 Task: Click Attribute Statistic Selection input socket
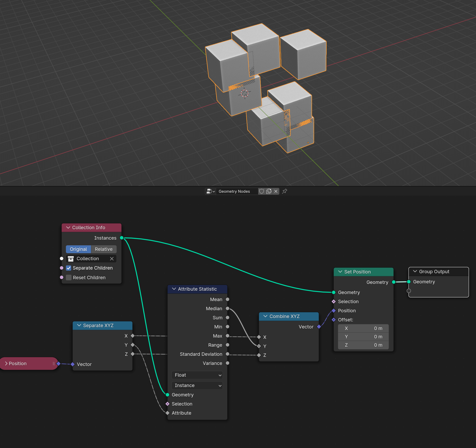168,404
